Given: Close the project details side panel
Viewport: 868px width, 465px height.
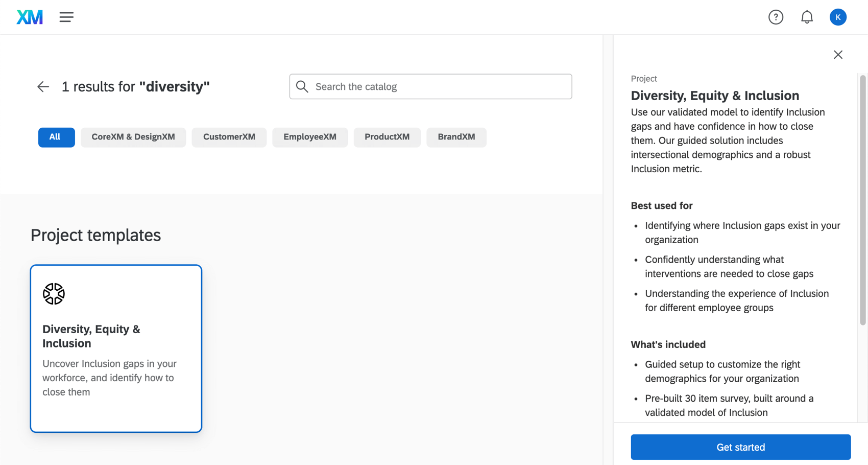Looking at the screenshot, I should click(x=838, y=55).
